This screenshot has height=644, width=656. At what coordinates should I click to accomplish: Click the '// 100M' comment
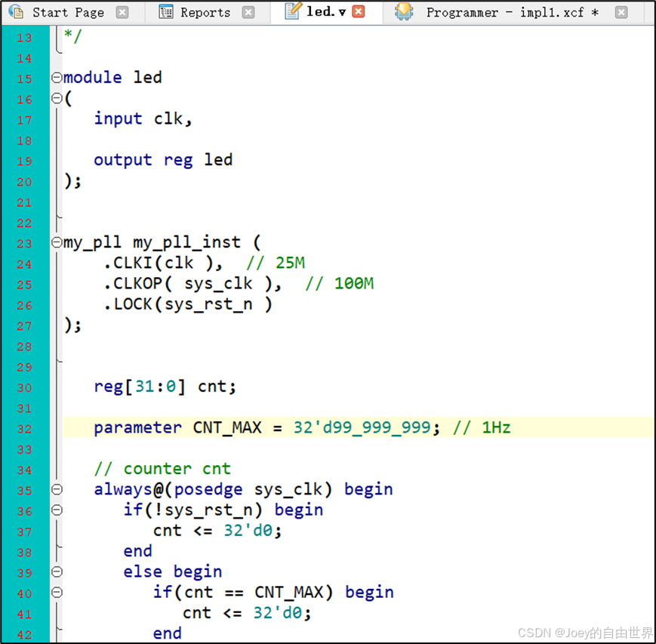(x=340, y=284)
